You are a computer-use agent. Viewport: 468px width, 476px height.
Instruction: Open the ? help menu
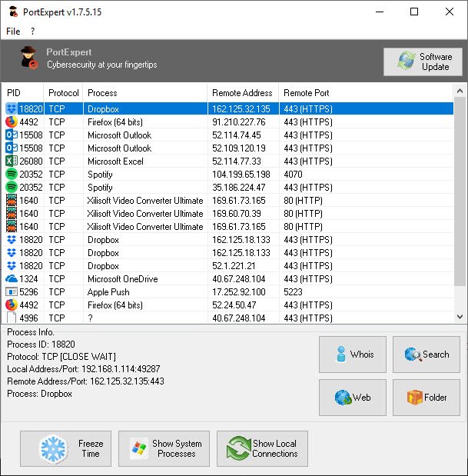pos(32,32)
